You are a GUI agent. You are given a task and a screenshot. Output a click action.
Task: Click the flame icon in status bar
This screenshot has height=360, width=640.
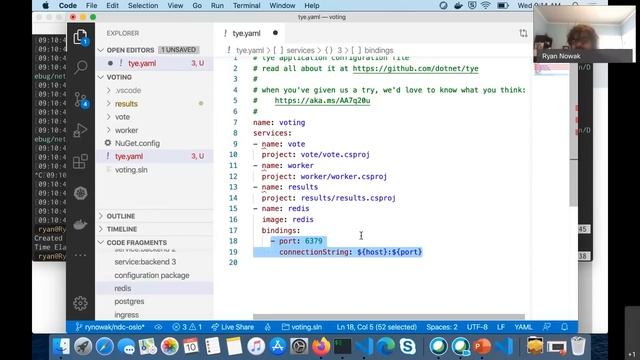pyautogui.click(x=268, y=327)
